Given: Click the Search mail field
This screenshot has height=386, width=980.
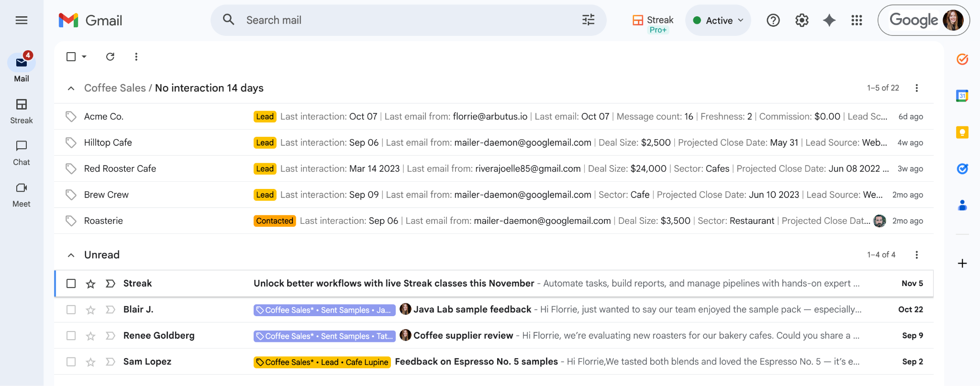Looking at the screenshot, I should [x=409, y=20].
